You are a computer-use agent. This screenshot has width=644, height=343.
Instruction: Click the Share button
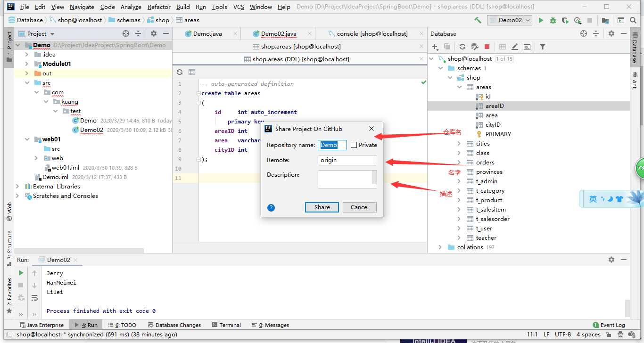tap(322, 207)
